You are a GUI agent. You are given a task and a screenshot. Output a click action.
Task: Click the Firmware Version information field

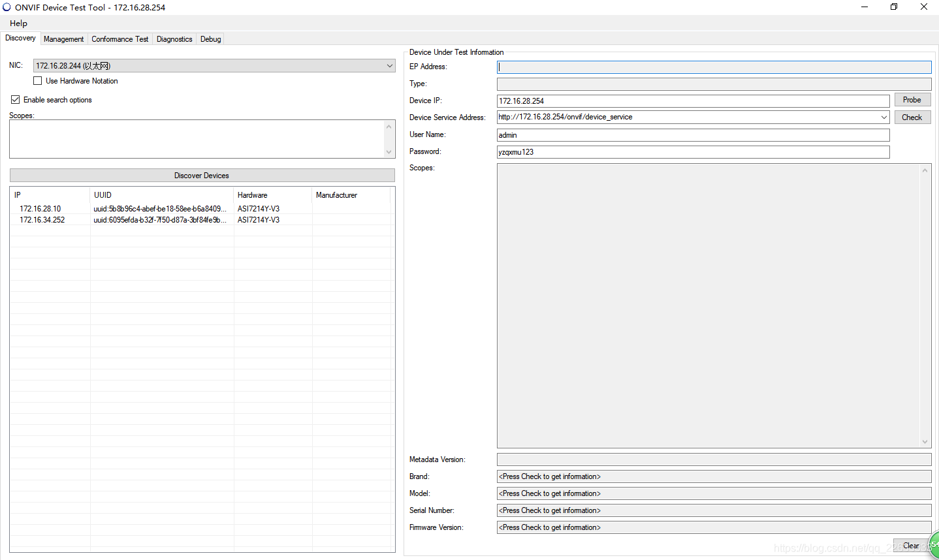714,527
